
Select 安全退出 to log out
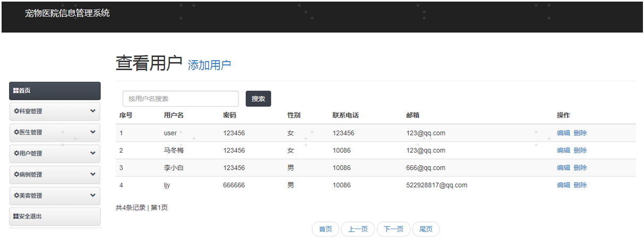click(55, 216)
